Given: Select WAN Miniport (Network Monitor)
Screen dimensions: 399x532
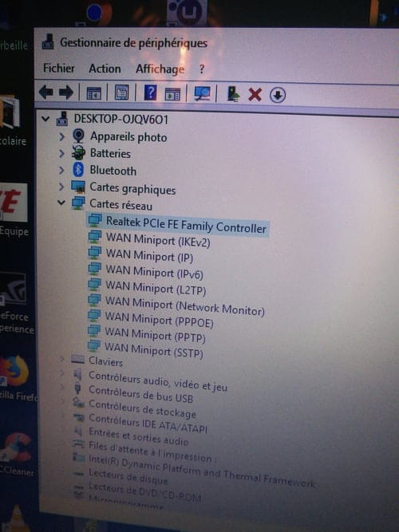Looking at the screenshot, I should click(x=184, y=305).
